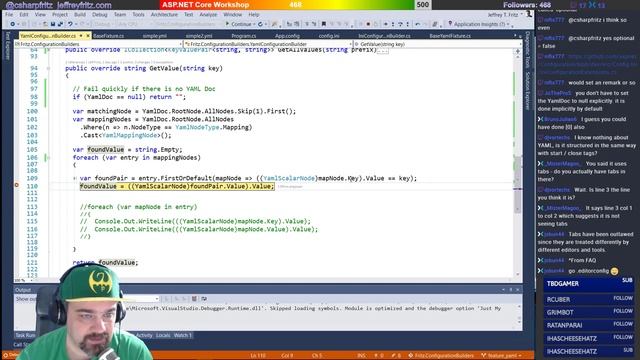
Task: Click the toolbar back-arrow icon
Action: point(418,24)
